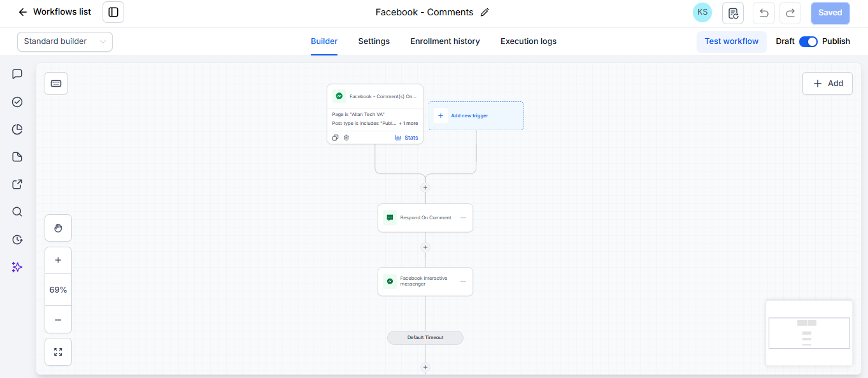868x378 pixels.
Task: Open the search icon in sidebar
Action: [17, 212]
